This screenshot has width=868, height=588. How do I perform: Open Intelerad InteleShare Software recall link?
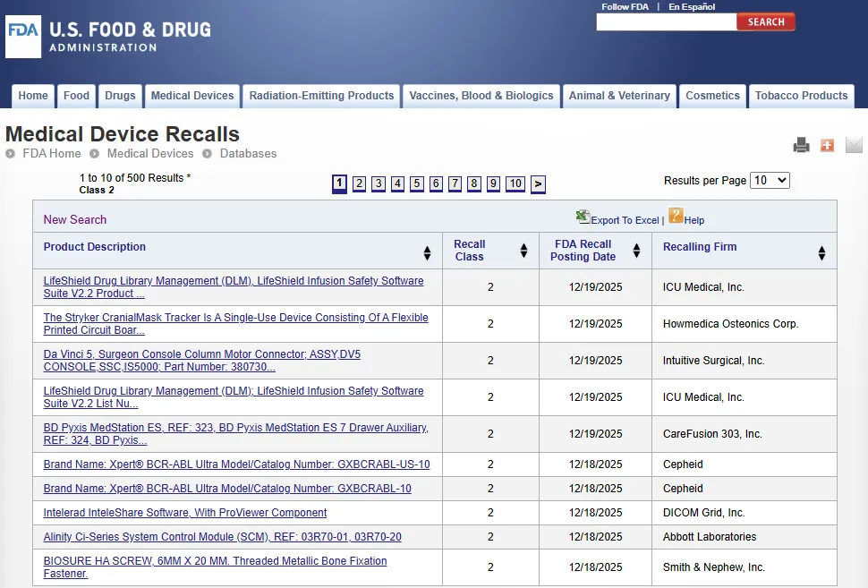[x=185, y=513]
